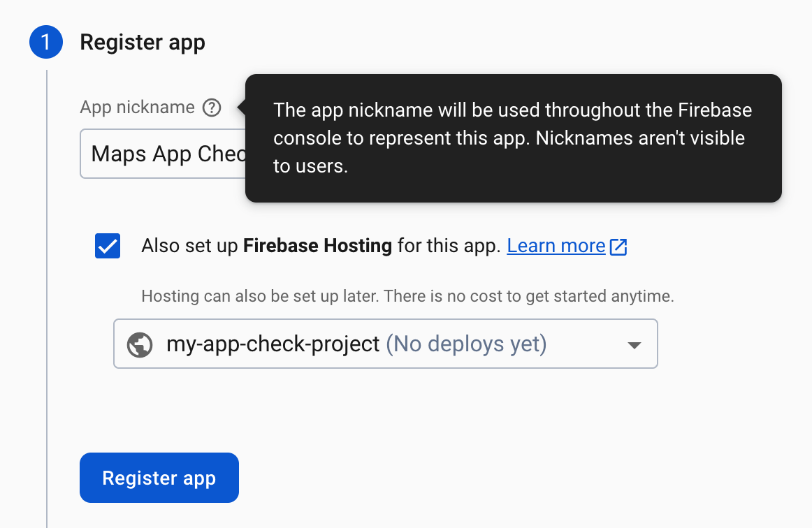Click the blue number 1 step indicator
The image size is (812, 528).
[x=46, y=42]
